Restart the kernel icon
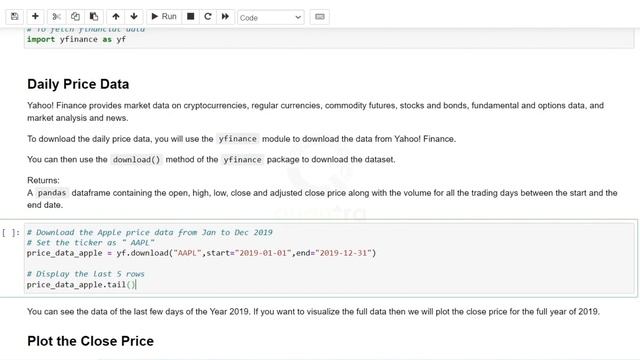 (x=208, y=17)
